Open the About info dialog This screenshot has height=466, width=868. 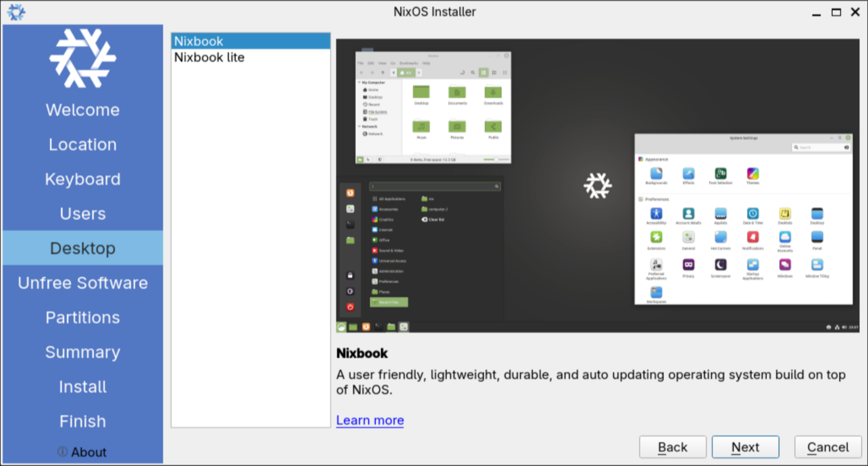82,452
